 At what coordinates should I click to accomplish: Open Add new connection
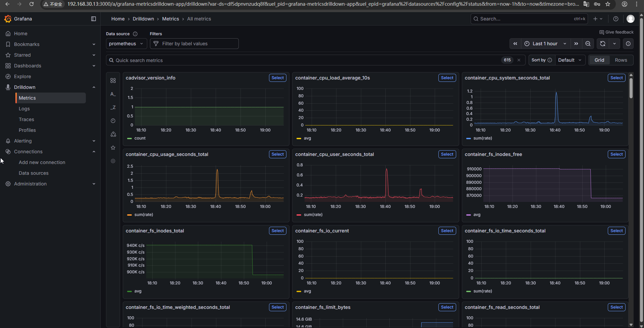click(42, 162)
